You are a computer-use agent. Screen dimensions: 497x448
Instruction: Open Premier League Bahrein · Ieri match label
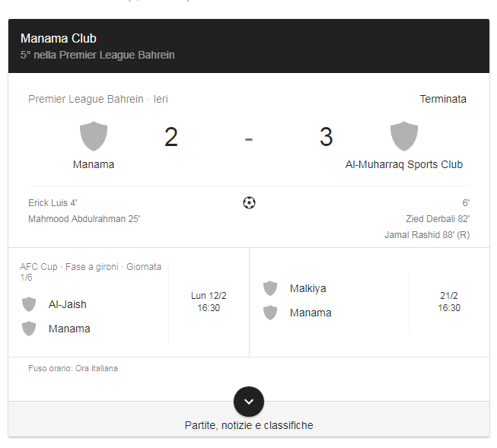[98, 99]
